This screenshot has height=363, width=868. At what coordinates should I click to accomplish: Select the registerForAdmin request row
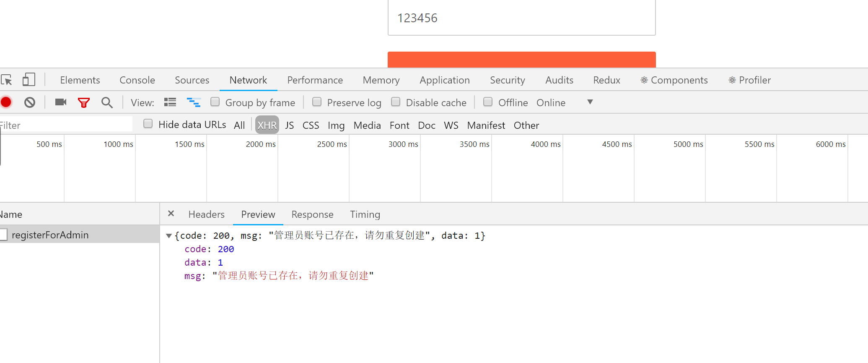[x=80, y=234]
